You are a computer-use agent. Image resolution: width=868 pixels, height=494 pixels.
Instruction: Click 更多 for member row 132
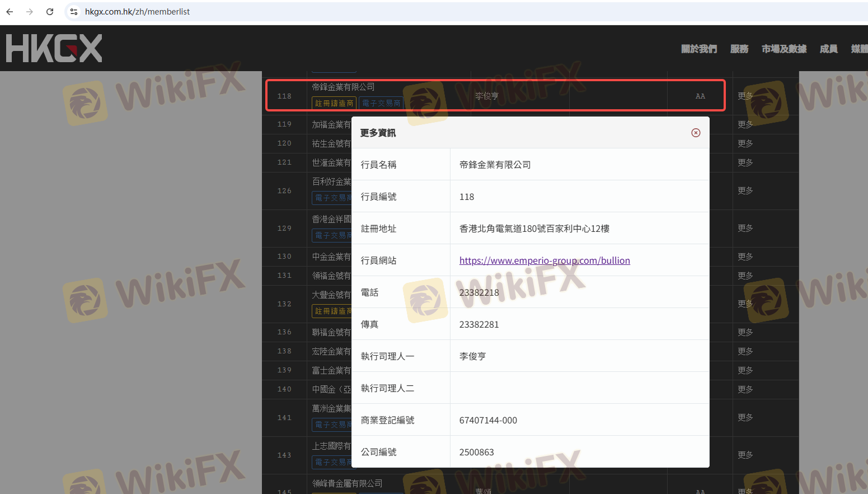pos(745,304)
